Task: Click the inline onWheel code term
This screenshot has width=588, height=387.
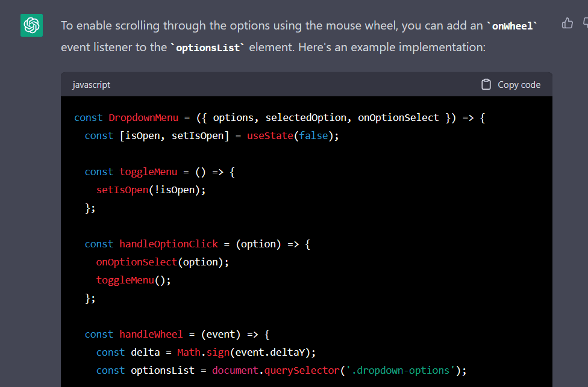Action: (x=511, y=26)
